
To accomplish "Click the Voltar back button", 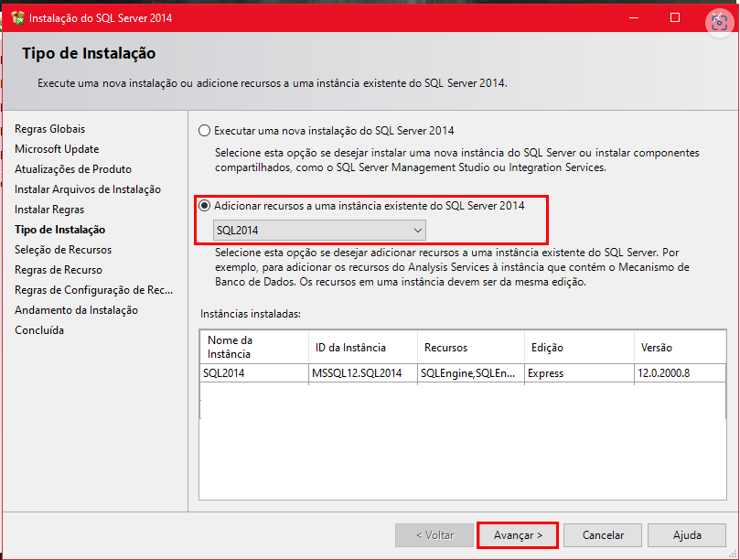I will [x=434, y=535].
